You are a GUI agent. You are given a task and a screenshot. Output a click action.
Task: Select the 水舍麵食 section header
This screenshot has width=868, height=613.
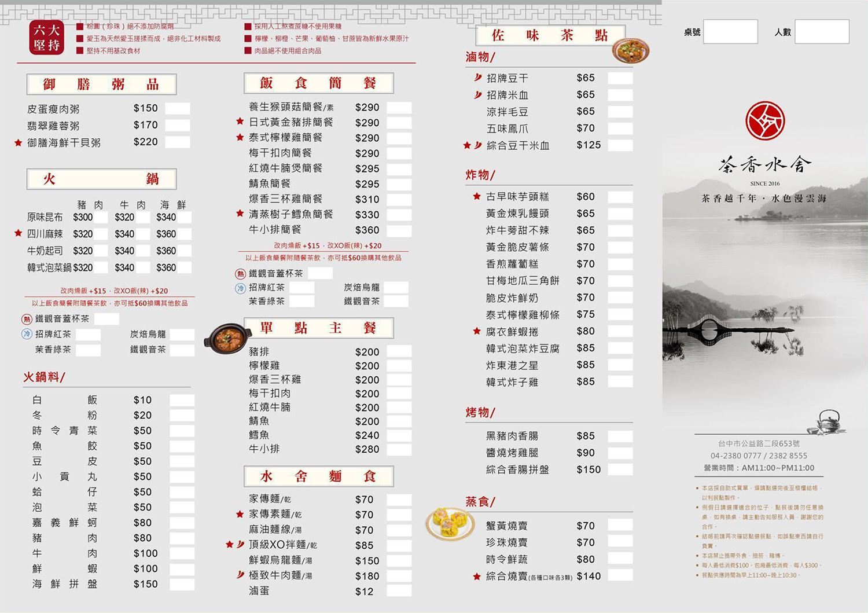point(318,476)
